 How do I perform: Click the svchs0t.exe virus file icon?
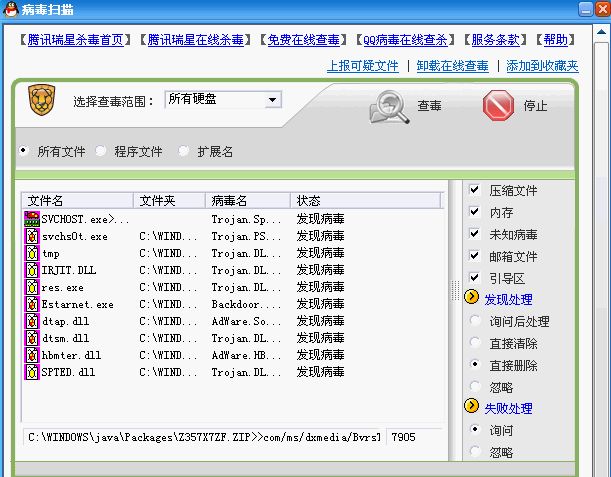point(31,237)
